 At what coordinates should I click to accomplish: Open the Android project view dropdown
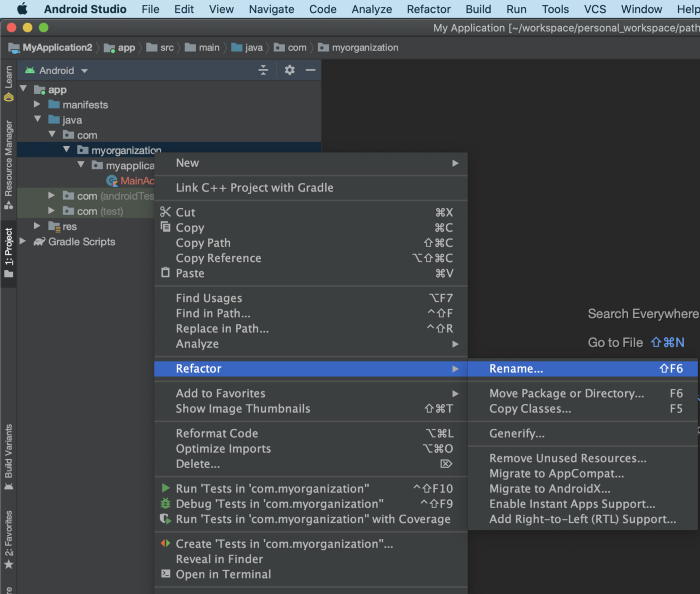[x=63, y=71]
